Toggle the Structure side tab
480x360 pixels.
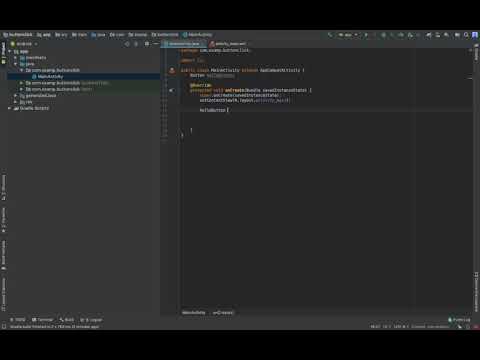point(3,187)
